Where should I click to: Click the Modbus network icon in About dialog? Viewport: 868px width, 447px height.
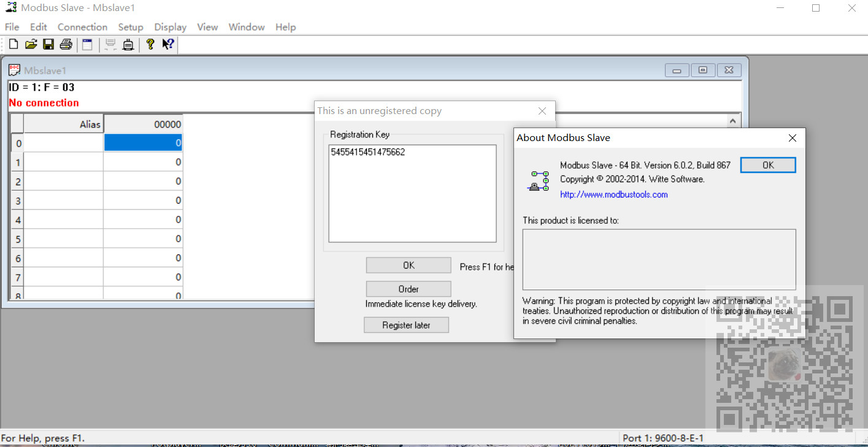[x=539, y=181]
